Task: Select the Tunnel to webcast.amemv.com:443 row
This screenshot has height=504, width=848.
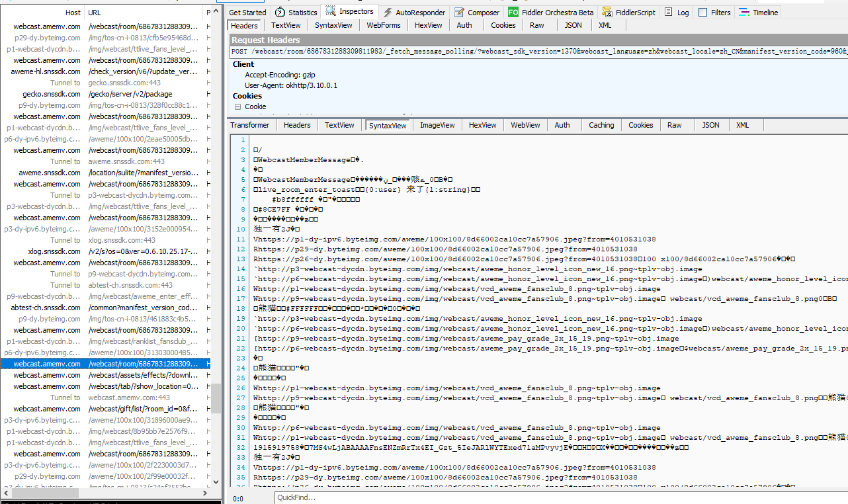Action: click(106, 398)
